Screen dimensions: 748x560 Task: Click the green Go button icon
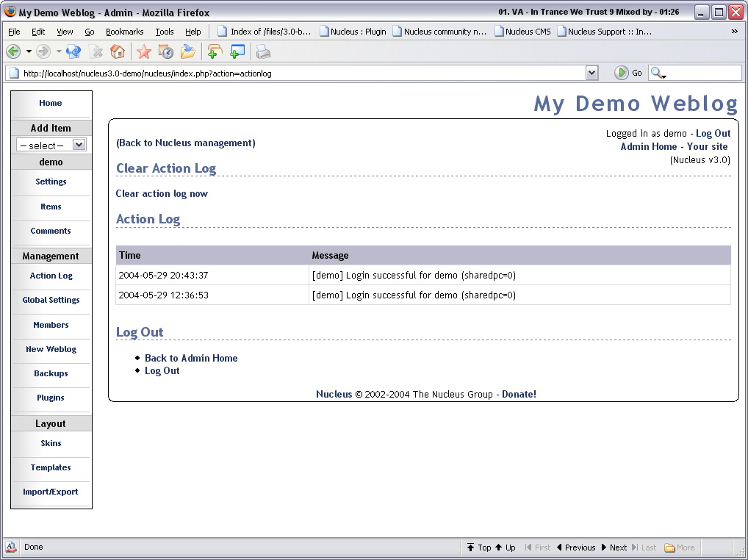(x=621, y=73)
